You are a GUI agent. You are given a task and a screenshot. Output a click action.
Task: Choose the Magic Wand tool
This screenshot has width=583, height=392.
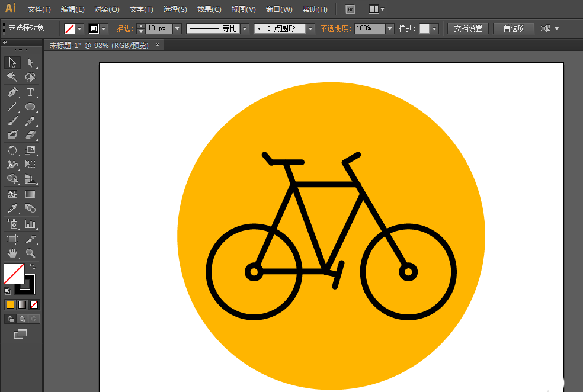(12, 78)
